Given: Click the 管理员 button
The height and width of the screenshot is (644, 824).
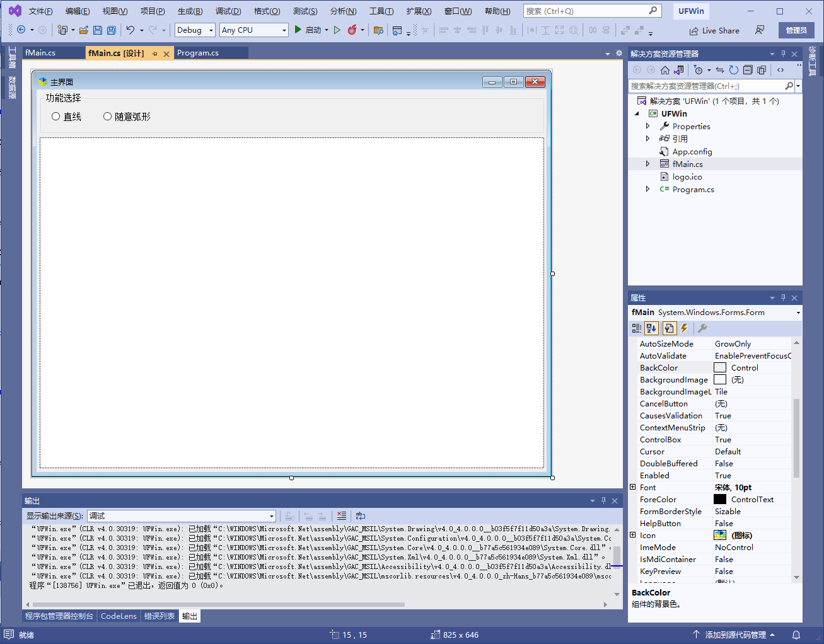Looking at the screenshot, I should 796,30.
